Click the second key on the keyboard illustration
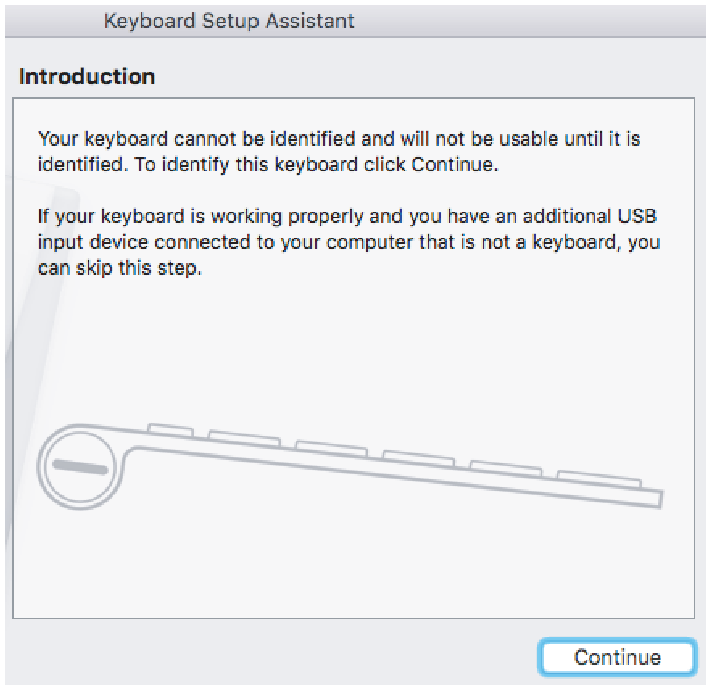 (244, 437)
